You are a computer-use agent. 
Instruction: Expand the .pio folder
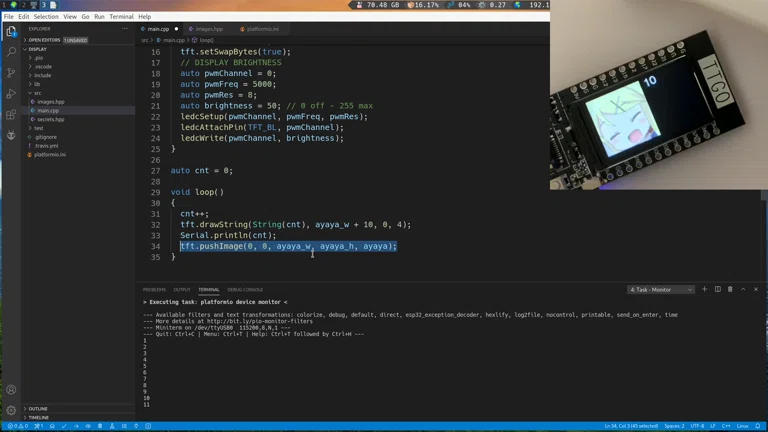(39, 58)
